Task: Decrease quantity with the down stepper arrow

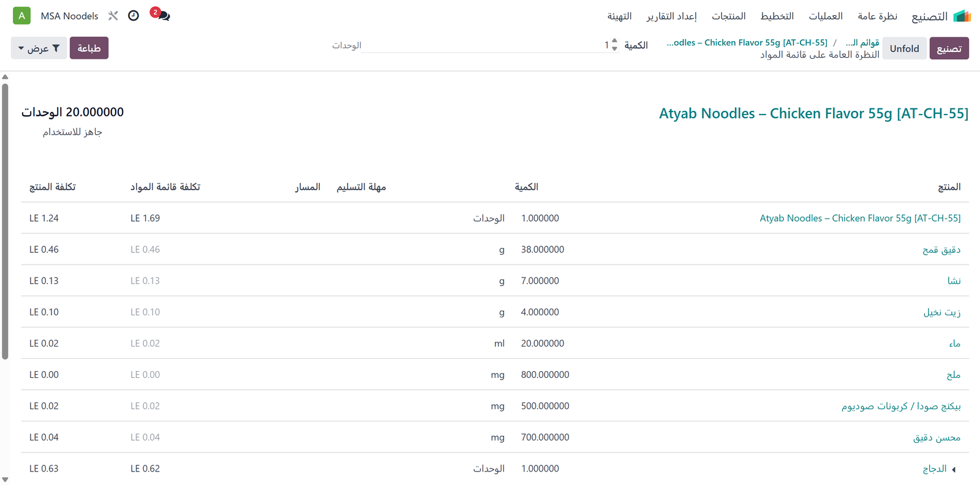Action: click(615, 48)
